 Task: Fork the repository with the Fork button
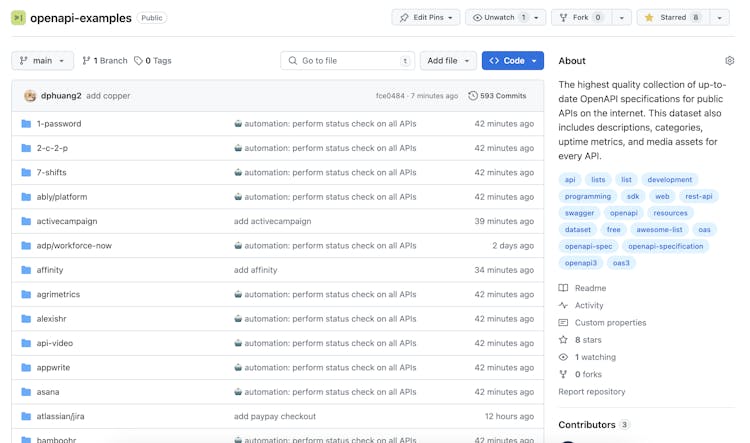click(582, 18)
